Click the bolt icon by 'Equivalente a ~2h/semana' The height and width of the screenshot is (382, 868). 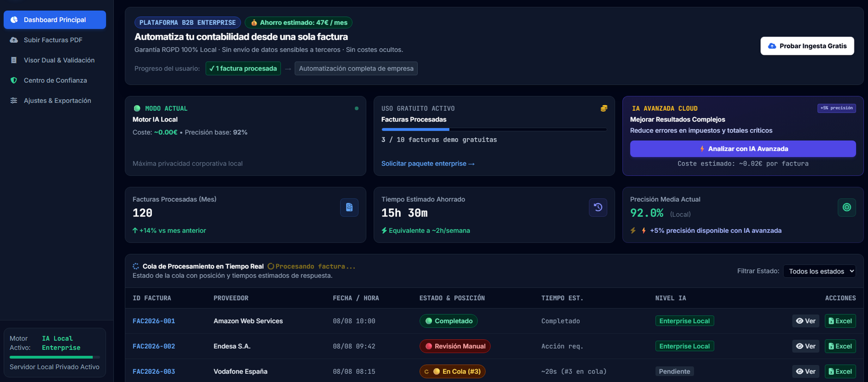384,231
